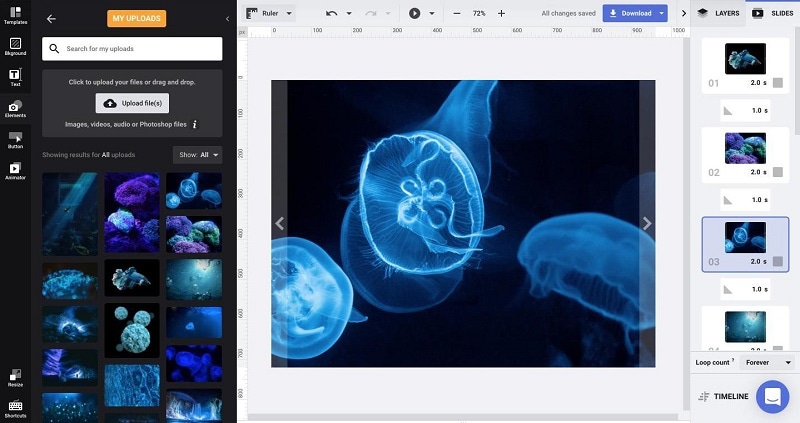Viewport: 800px width, 423px height.
Task: Select the light rays underwater upload thumbnail
Action: (x=70, y=214)
